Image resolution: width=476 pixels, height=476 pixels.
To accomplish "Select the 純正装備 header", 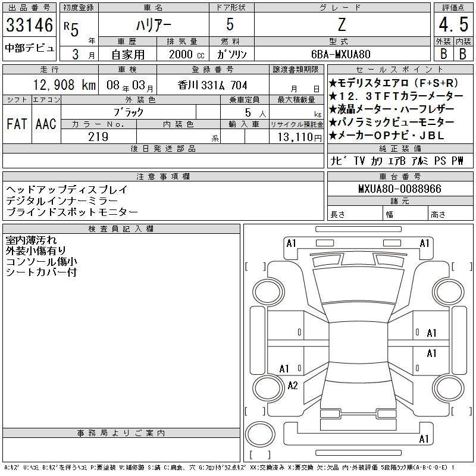I will pyautogui.click(x=400, y=149).
